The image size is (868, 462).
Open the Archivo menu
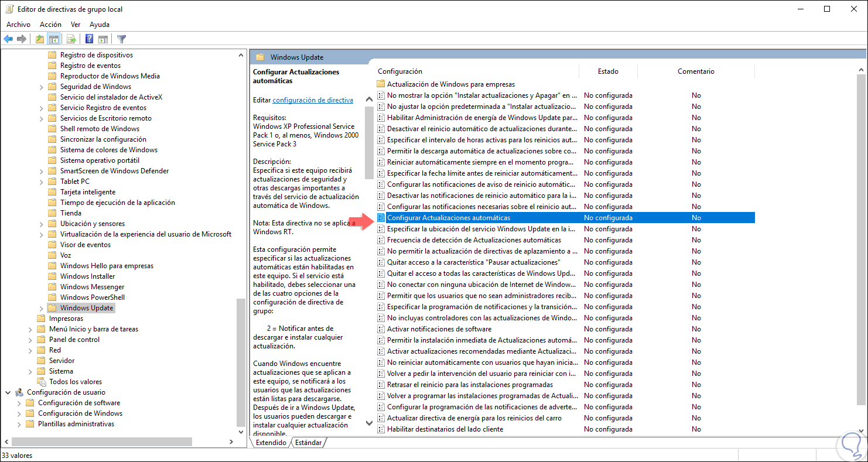[x=18, y=25]
